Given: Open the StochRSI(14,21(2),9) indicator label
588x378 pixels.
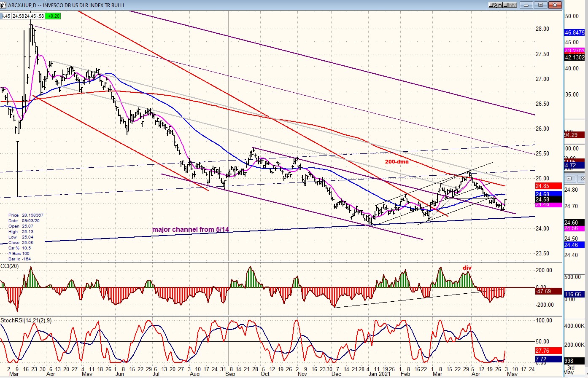Looking at the screenshot, I should [x=25, y=321].
